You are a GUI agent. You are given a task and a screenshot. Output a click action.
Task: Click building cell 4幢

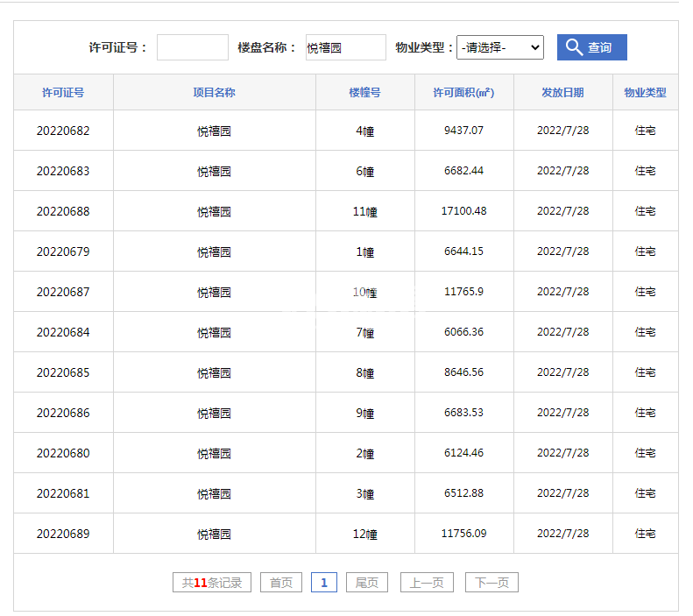coord(365,131)
